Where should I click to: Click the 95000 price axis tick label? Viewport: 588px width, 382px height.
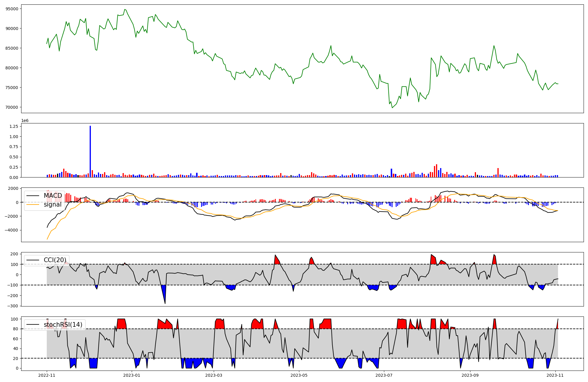12,9
